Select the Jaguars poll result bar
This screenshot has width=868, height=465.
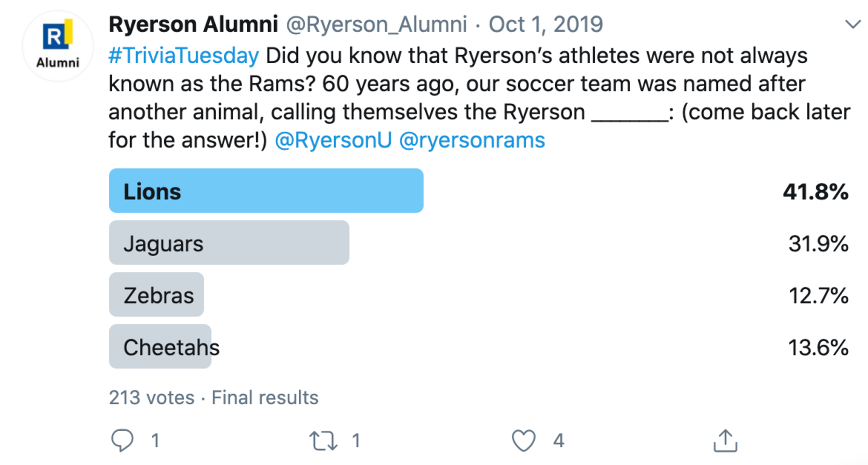(x=229, y=243)
